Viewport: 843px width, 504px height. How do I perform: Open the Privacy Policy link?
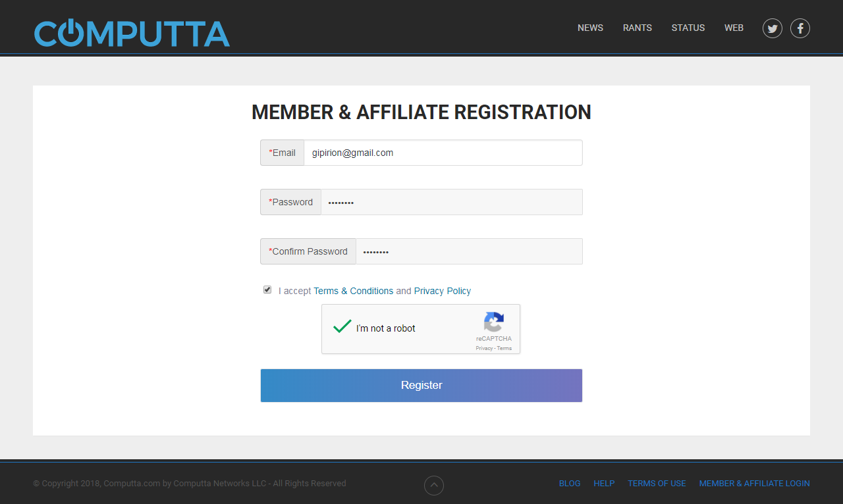point(443,291)
